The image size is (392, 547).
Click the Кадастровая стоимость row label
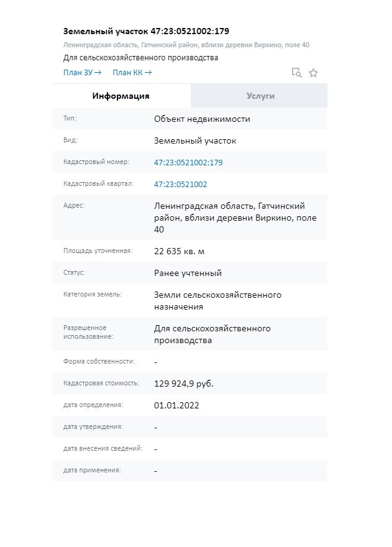pyautogui.click(x=101, y=383)
